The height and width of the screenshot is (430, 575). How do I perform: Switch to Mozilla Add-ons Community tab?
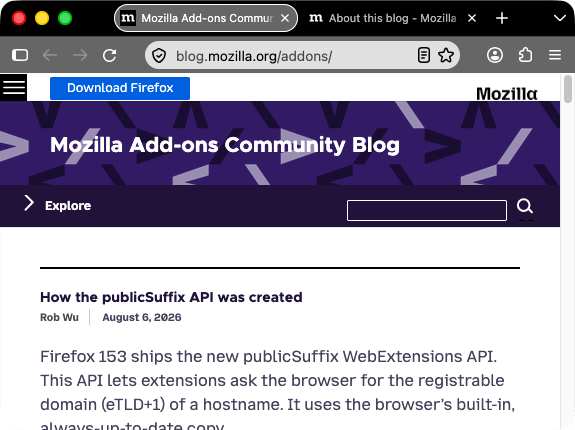206,18
